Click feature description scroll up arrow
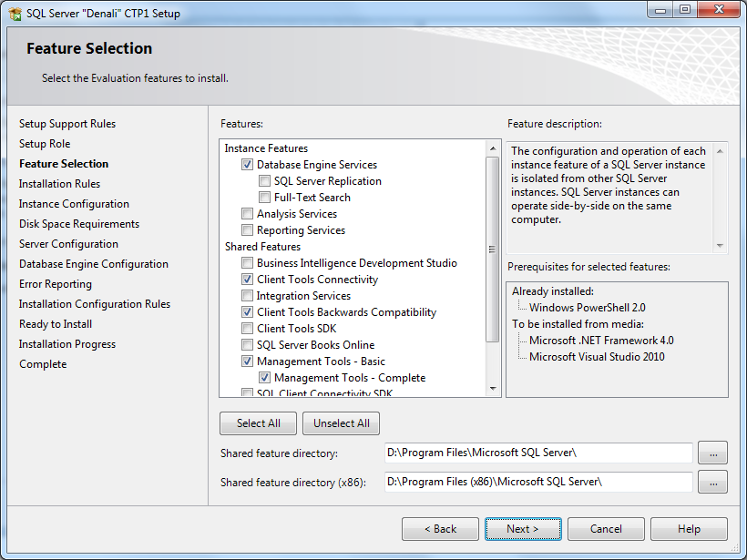The width and height of the screenshot is (747, 560). click(720, 151)
